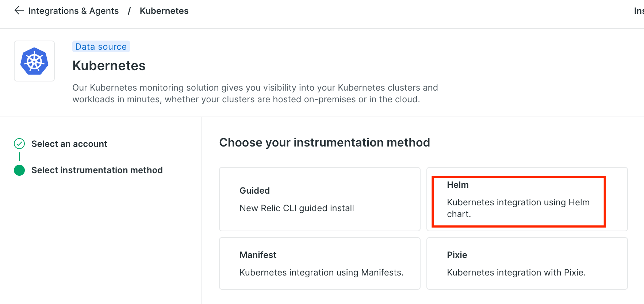644x304 pixels.
Task: Pick the Manifest instrumentation card
Action: (x=320, y=263)
